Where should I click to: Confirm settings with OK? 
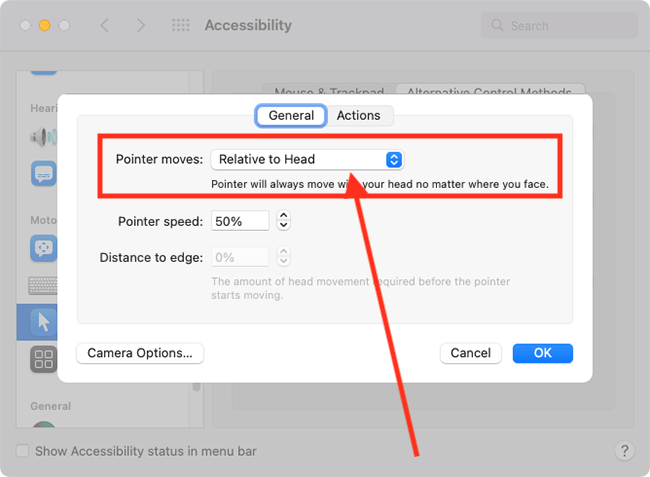[x=543, y=353]
